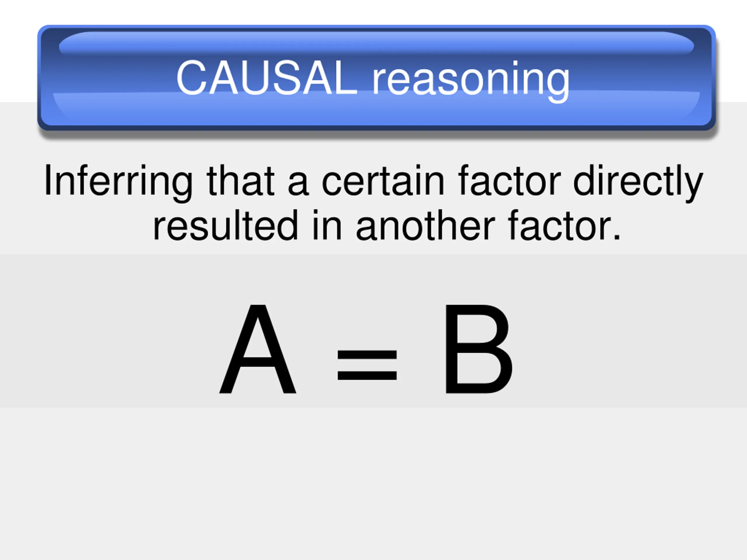Click the blue CAUSAL reasoning banner button
Image resolution: width=747 pixels, height=560 pixels.
tap(376, 78)
